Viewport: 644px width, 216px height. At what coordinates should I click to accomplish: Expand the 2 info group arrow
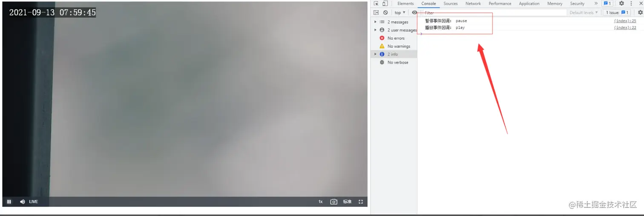pyautogui.click(x=375, y=55)
